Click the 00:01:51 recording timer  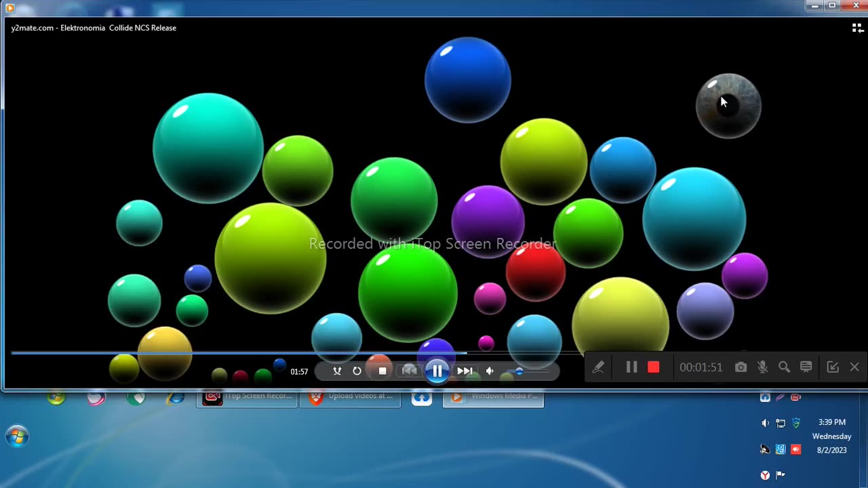(x=701, y=367)
